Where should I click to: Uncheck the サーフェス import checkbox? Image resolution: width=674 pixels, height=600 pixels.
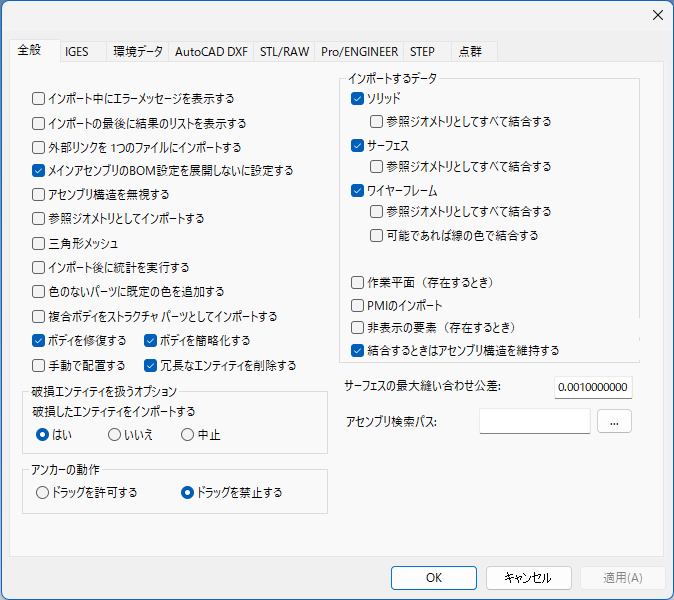(x=357, y=146)
